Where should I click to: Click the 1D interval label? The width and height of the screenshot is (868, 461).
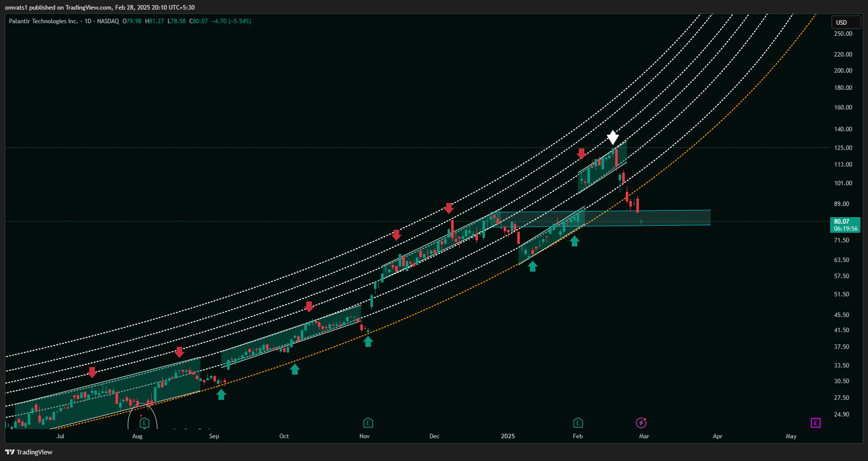coord(88,21)
